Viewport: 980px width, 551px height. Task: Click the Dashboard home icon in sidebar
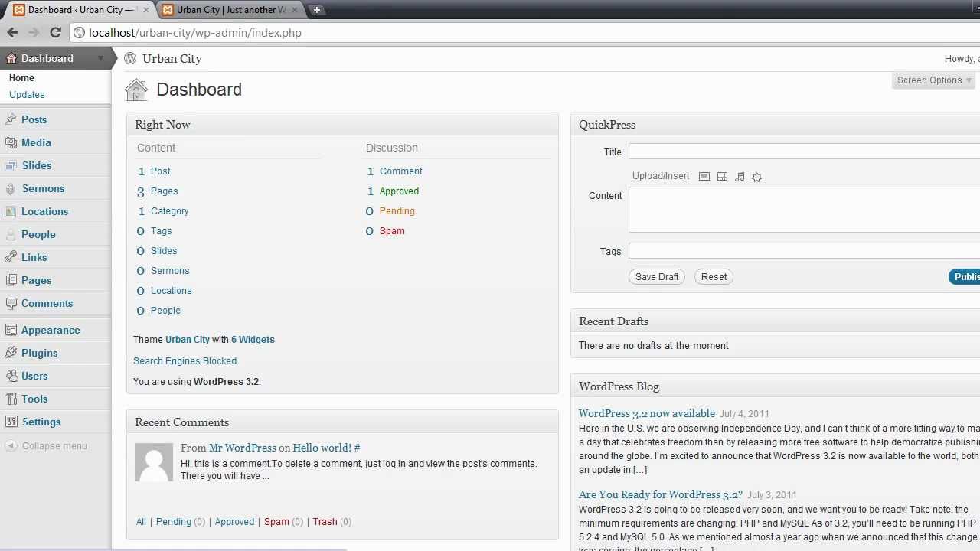pos(11,58)
